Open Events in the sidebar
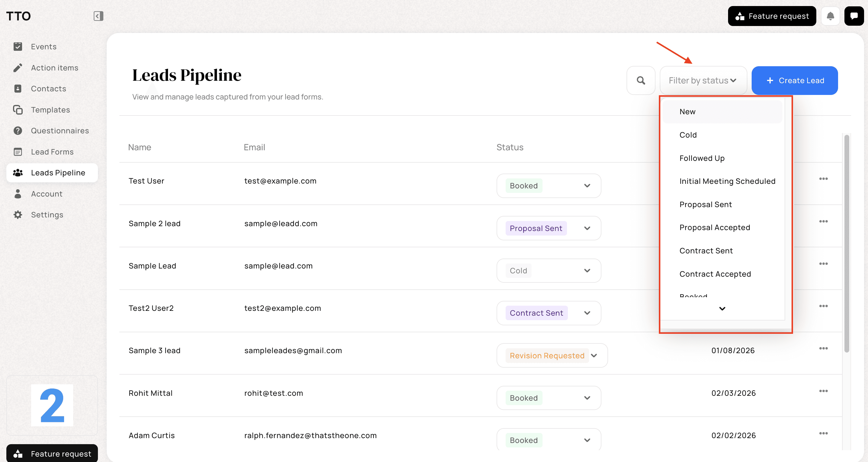Viewport: 868px width, 462px height. point(44,47)
